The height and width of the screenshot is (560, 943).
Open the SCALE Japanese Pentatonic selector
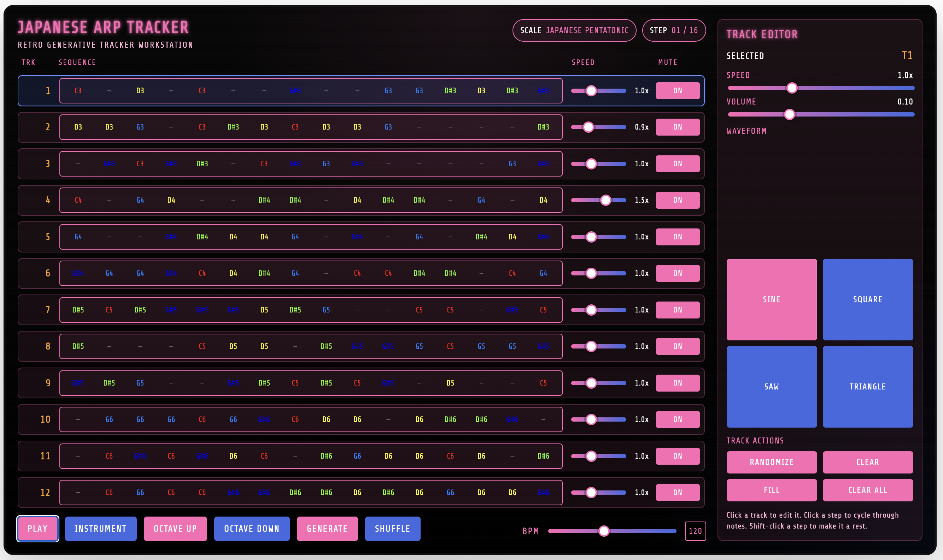573,30
